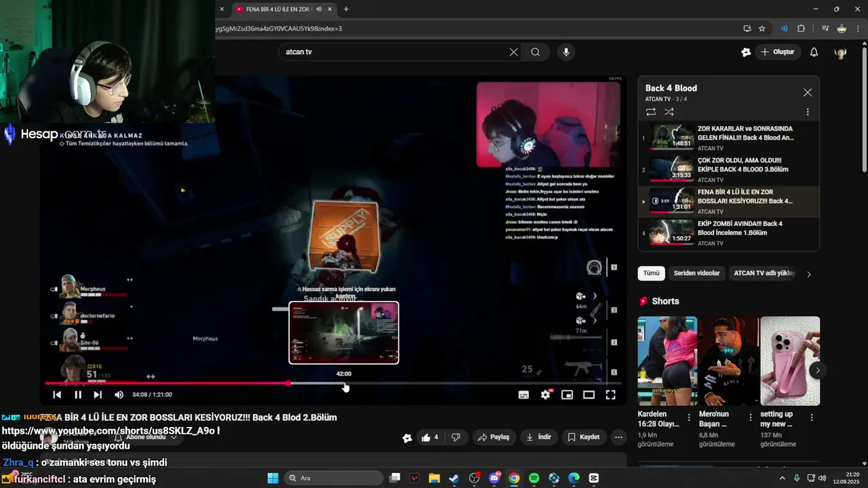Open the Chrome extensions puzzle icon
Image resolution: width=868 pixels, height=488 pixels.
tap(801, 28)
